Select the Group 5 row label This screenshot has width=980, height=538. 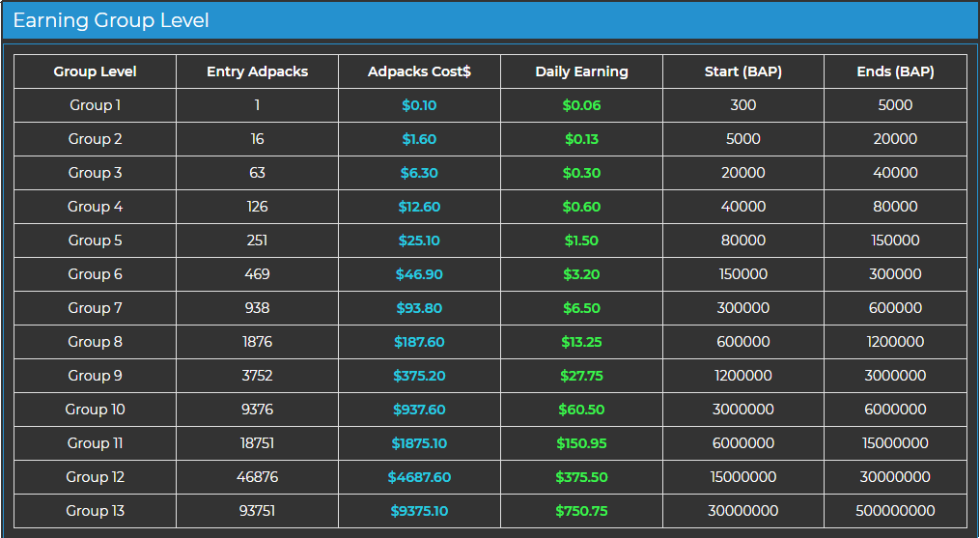click(95, 241)
